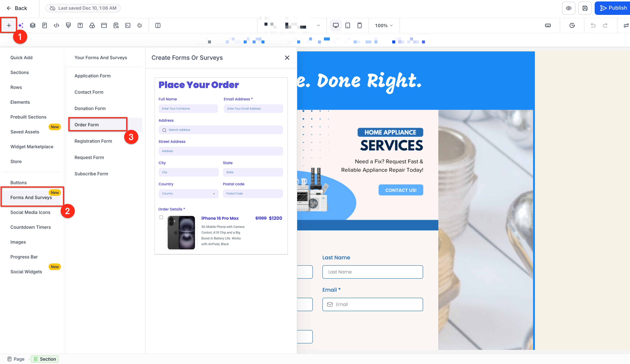Image resolution: width=630 pixels, height=364 pixels.
Task: Close the Create Forms Or Surveys panel
Action: click(x=287, y=58)
